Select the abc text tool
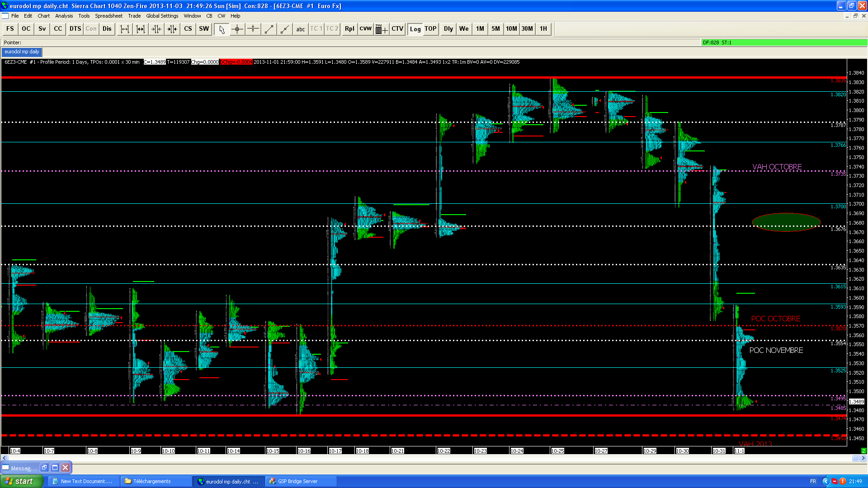Image resolution: width=868 pixels, height=488 pixels. [301, 29]
